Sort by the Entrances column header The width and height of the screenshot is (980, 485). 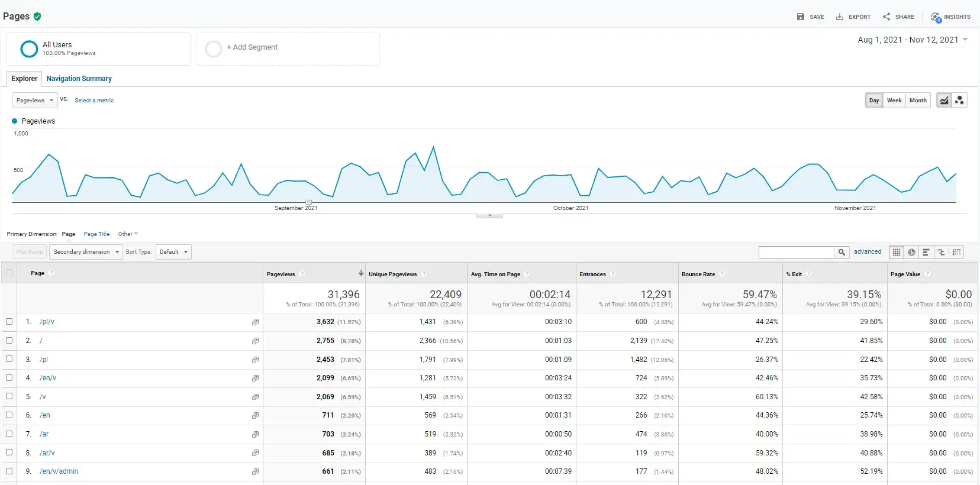tap(592, 274)
